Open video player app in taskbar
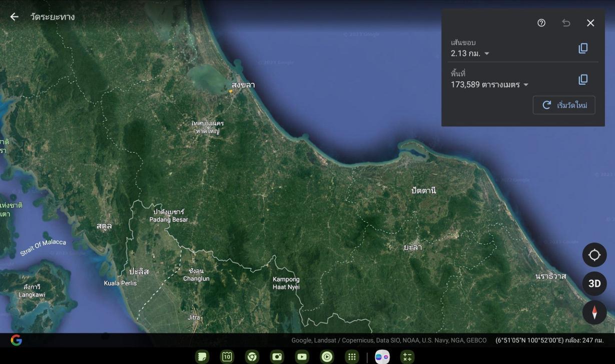This screenshot has width=615, height=364. 327,356
